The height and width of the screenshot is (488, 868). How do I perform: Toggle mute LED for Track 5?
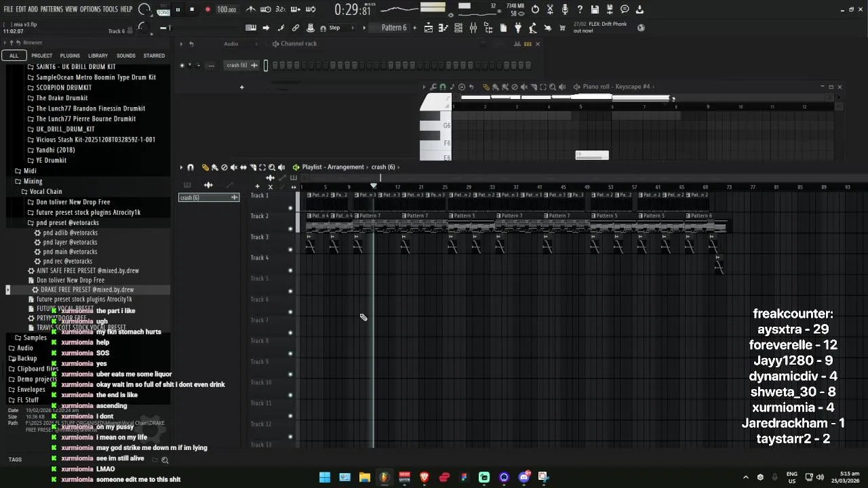pyautogui.click(x=290, y=291)
